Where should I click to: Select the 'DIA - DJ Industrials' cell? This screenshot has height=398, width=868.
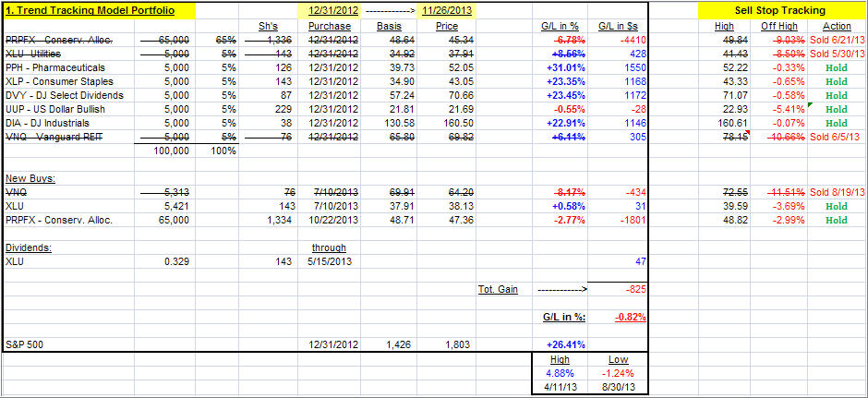pyautogui.click(x=68, y=123)
